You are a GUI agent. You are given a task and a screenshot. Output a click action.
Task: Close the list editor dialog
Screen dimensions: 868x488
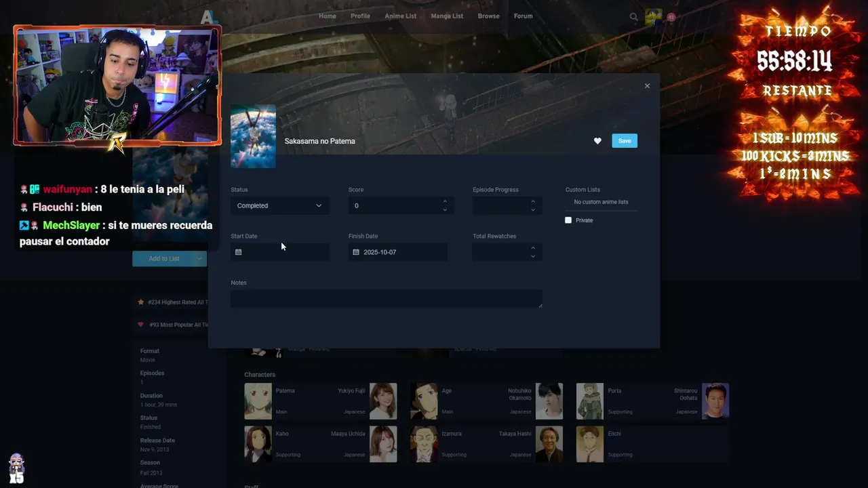click(x=647, y=86)
